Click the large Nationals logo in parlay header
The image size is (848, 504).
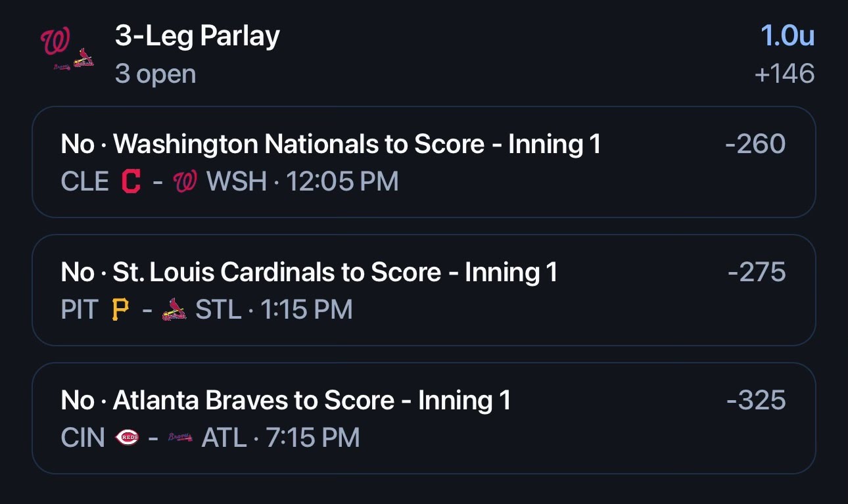click(x=55, y=41)
